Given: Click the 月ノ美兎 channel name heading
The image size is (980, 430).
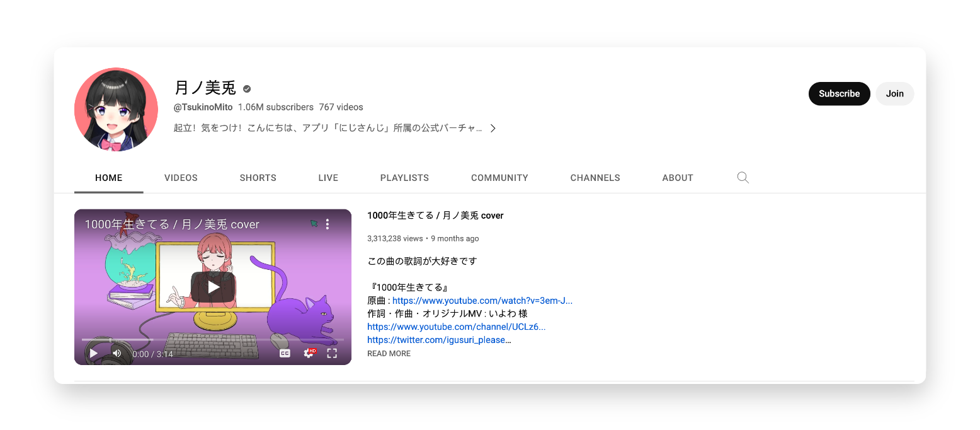Looking at the screenshot, I should pyautogui.click(x=205, y=88).
